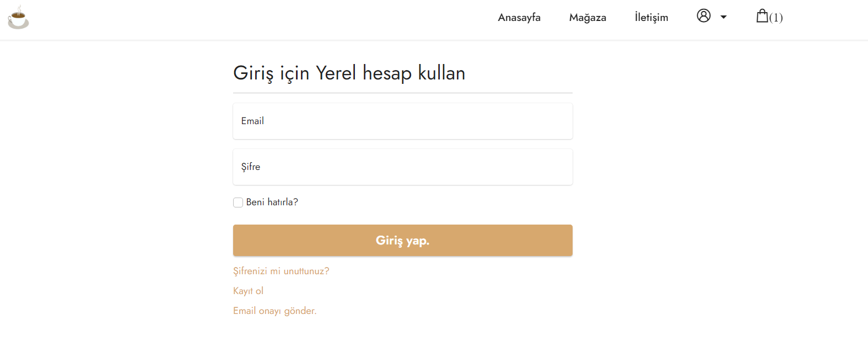Viewport: 868px width, 357px height.
Task: Open the Şifrenizi mi unuttunuz? link
Action: pyautogui.click(x=281, y=271)
